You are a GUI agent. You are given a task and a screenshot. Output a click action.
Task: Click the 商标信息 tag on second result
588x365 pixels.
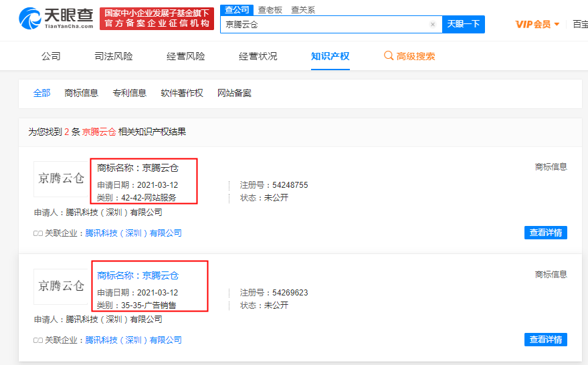pos(551,274)
